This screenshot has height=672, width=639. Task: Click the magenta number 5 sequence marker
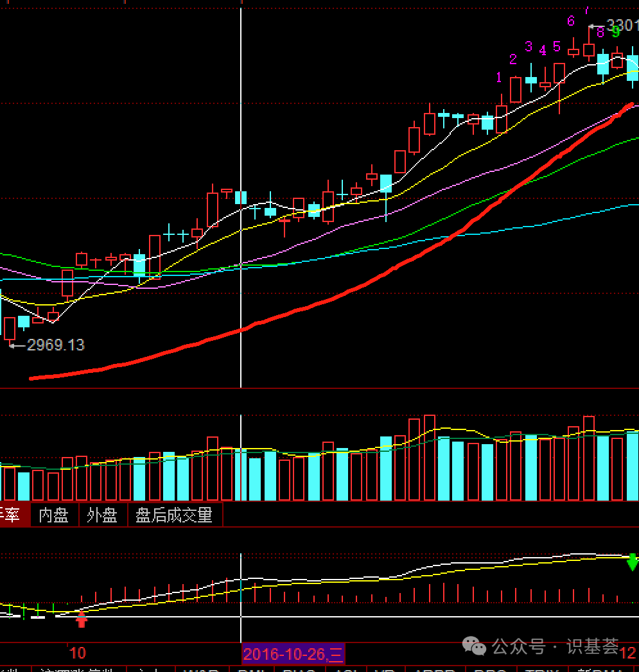point(557,46)
